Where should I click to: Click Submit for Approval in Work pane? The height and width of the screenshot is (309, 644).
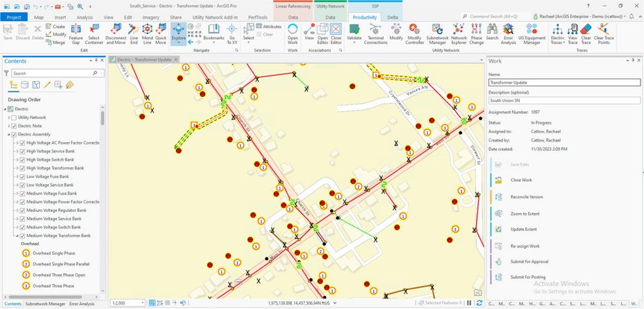click(529, 262)
